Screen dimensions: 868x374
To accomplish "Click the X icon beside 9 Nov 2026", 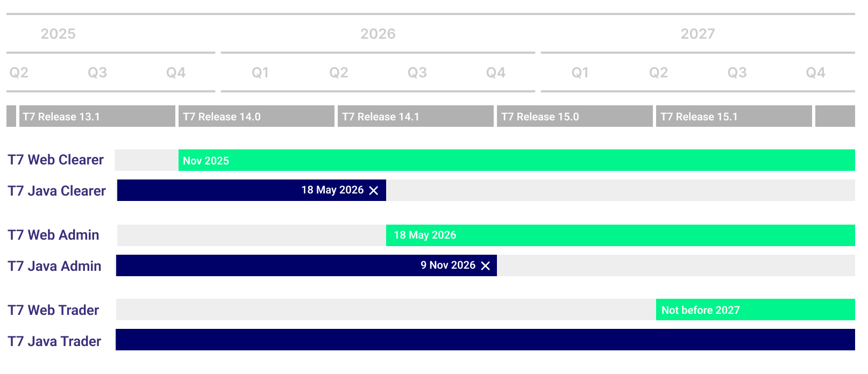I will point(486,266).
